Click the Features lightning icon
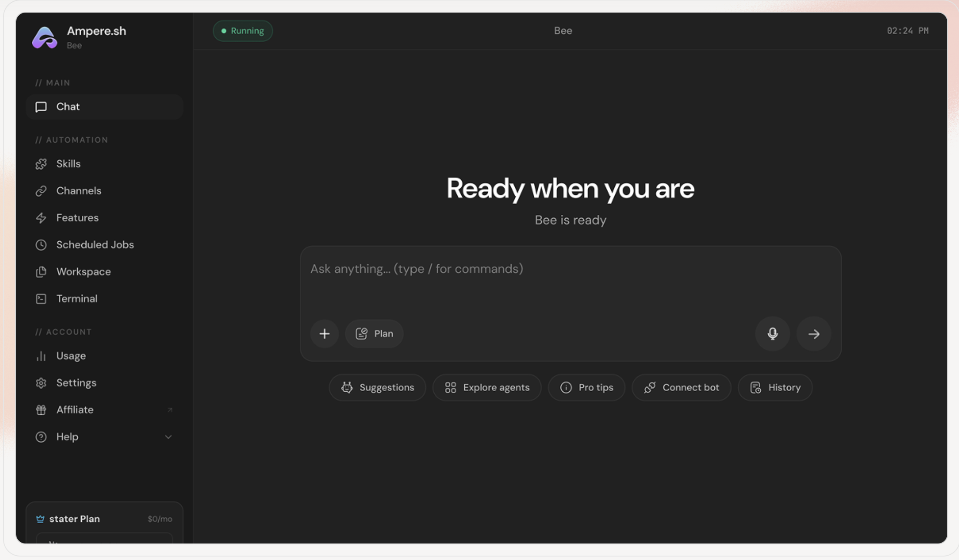The width and height of the screenshot is (959, 560). [41, 218]
